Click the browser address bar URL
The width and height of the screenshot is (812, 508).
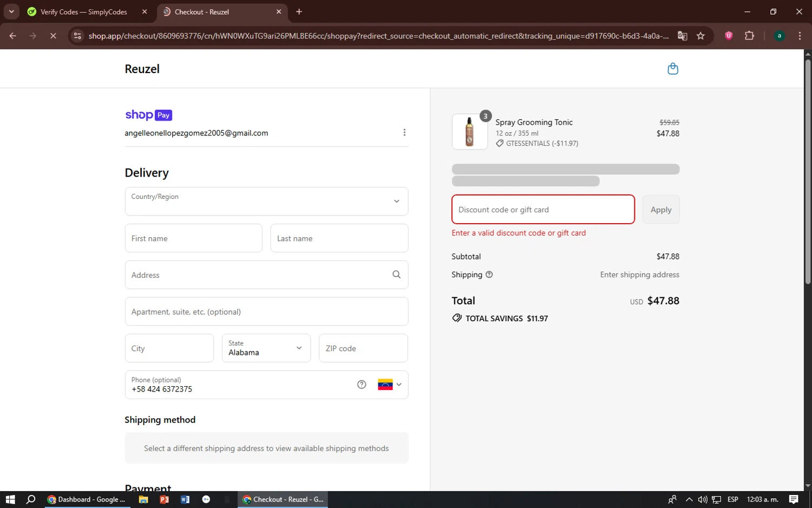click(x=378, y=36)
